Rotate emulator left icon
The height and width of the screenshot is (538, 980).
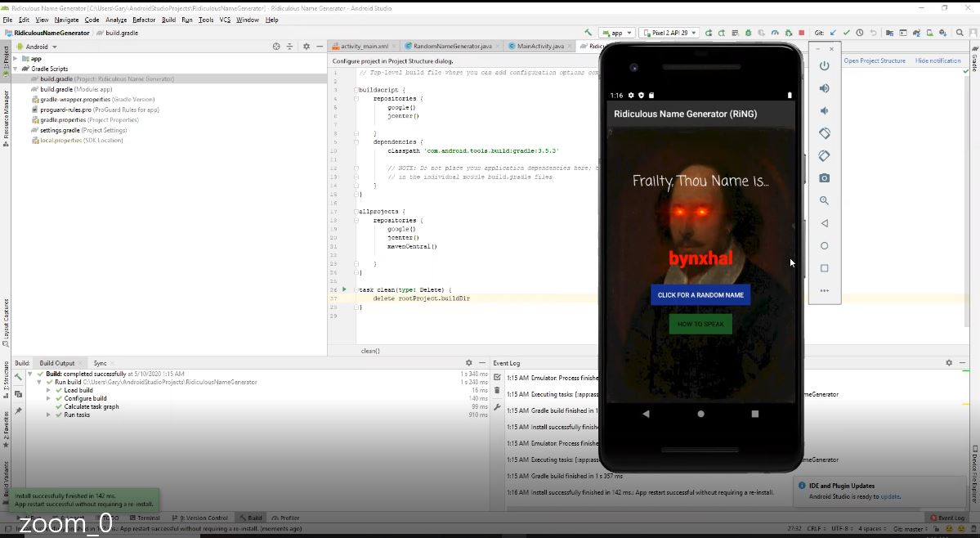pos(825,133)
